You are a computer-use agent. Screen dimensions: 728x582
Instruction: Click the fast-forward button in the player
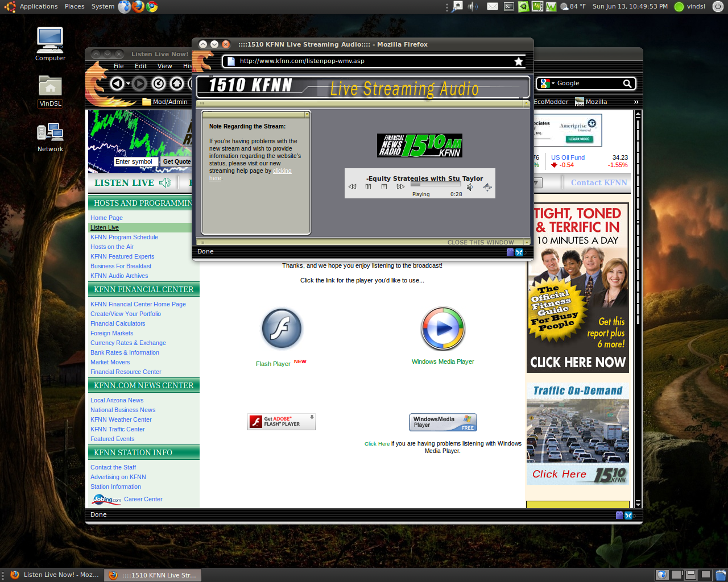(400, 187)
